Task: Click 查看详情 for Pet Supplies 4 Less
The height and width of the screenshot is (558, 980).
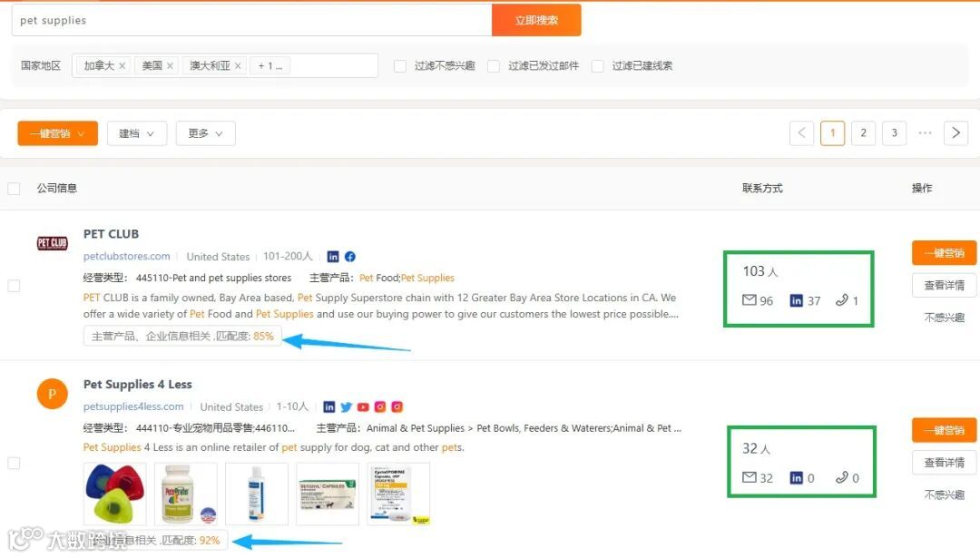Action: (944, 463)
